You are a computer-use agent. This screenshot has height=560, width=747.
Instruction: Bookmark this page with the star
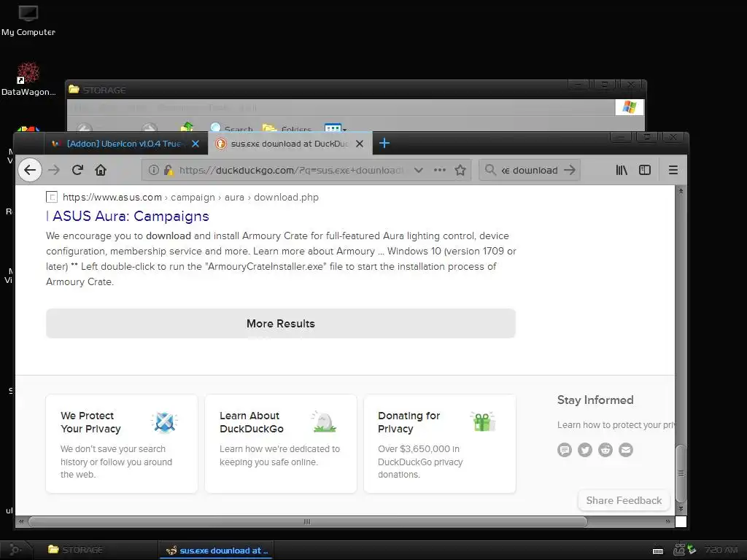[460, 170]
